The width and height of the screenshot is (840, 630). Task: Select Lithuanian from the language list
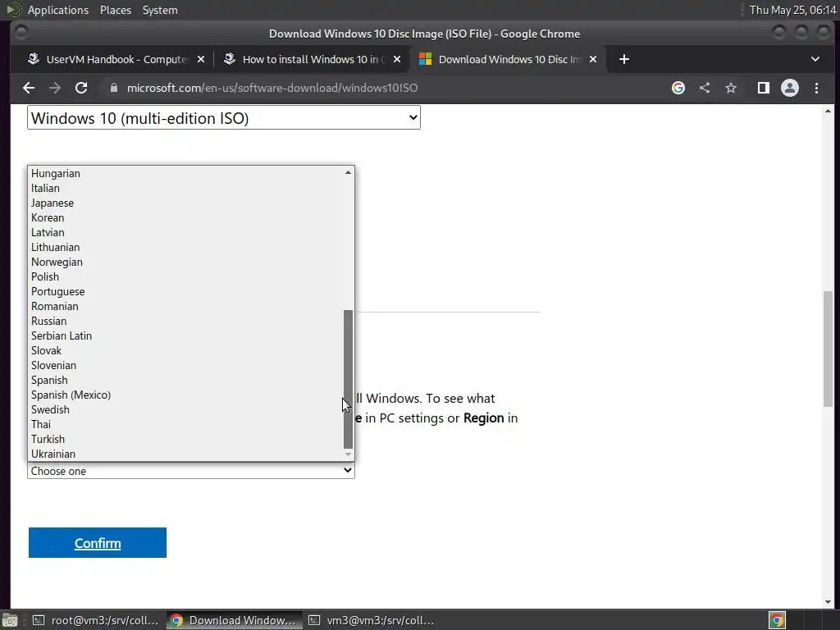(x=186, y=247)
